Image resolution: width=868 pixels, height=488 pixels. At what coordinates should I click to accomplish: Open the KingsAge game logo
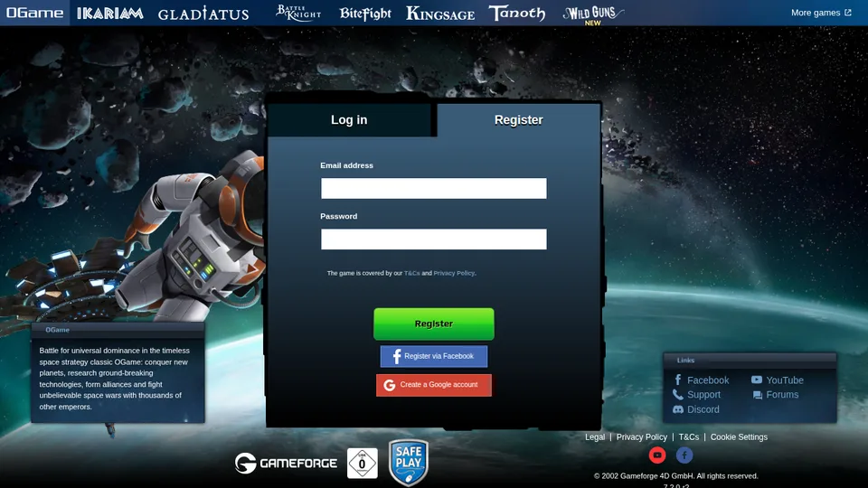coord(440,14)
